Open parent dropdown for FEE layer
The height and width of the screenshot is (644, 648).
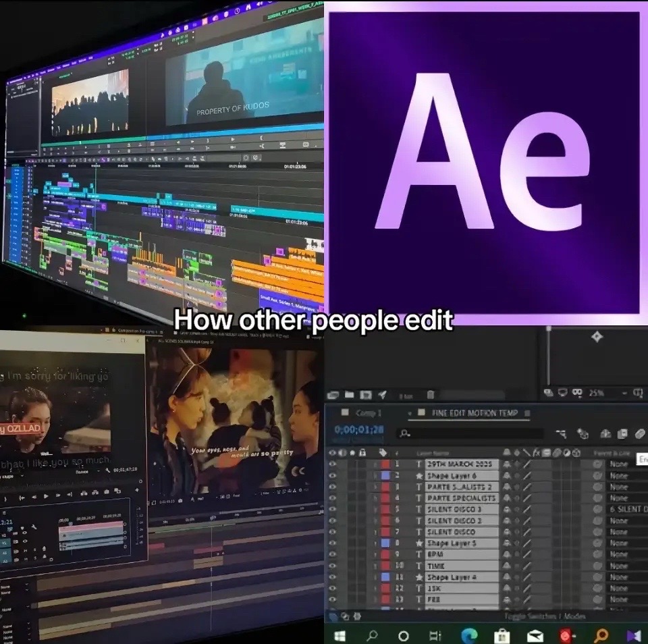tap(628, 599)
